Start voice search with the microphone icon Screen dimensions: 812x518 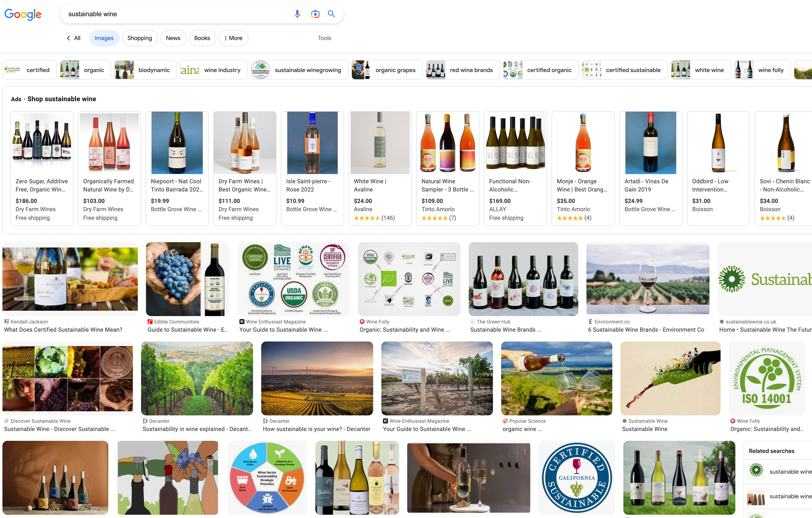[297, 14]
